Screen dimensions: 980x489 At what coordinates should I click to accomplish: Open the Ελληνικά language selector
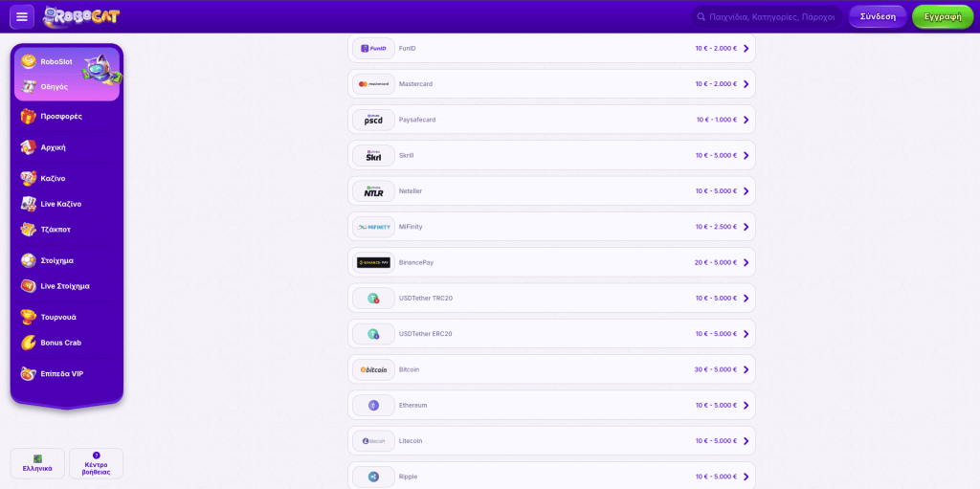click(37, 464)
